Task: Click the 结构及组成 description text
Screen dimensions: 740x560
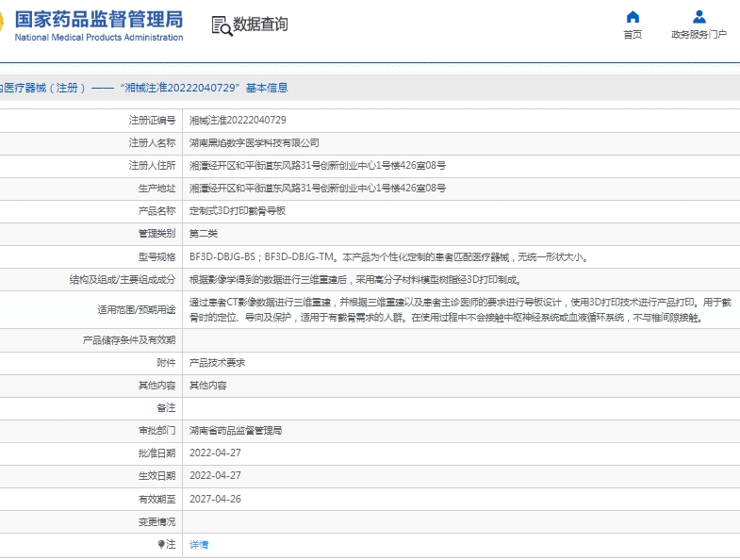Action: pos(355,280)
